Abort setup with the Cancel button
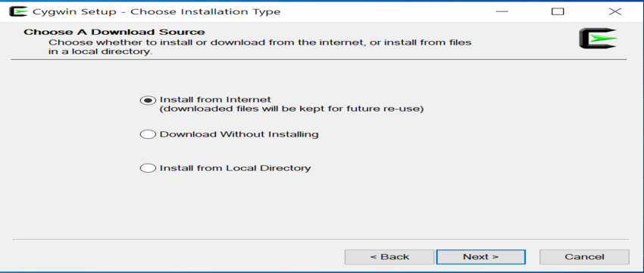The image size is (644, 273). point(584,257)
